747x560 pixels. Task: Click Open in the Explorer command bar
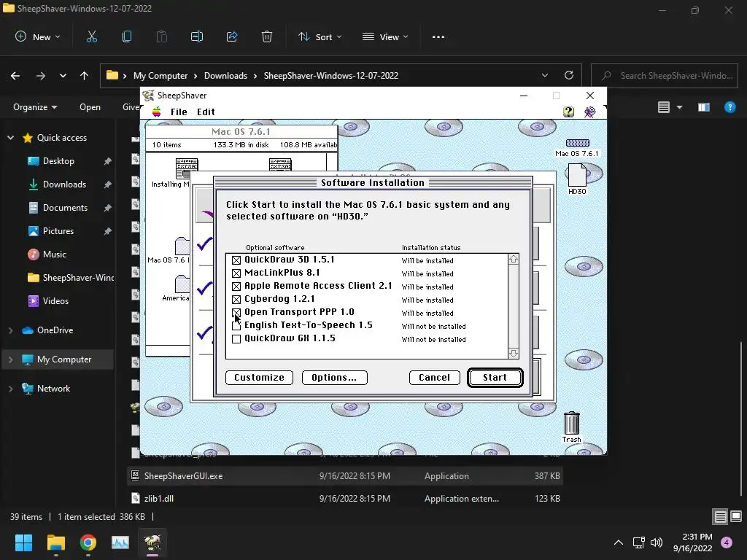coord(90,107)
